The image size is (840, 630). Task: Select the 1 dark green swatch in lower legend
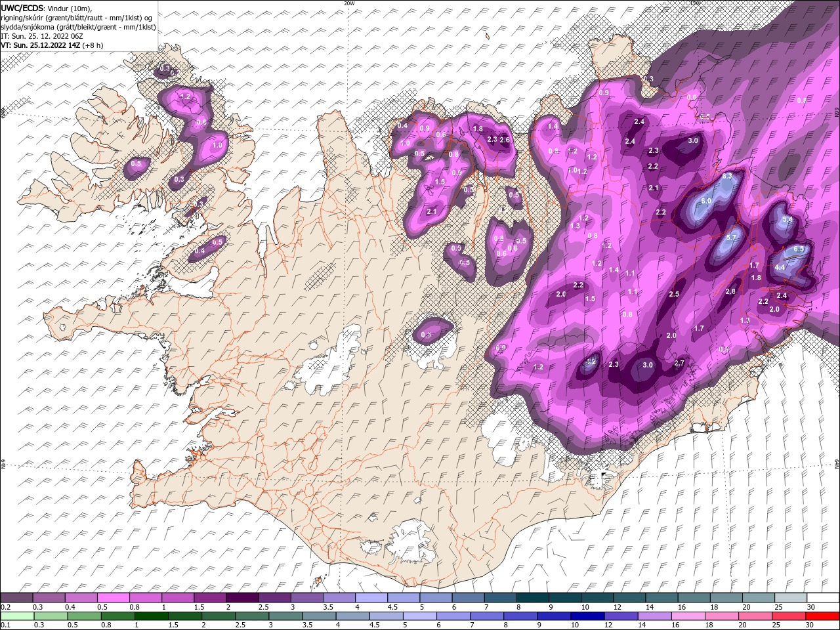coord(151,616)
